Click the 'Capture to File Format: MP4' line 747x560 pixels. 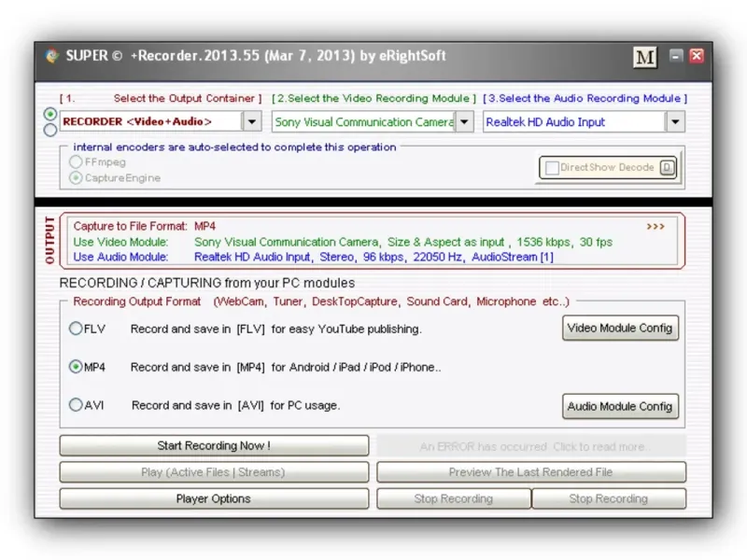tap(145, 226)
